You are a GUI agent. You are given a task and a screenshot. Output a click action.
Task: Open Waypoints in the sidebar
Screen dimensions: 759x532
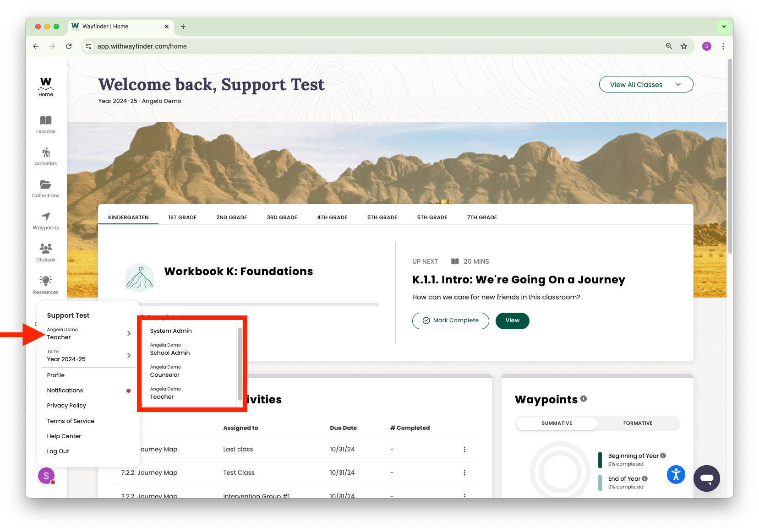tap(46, 221)
